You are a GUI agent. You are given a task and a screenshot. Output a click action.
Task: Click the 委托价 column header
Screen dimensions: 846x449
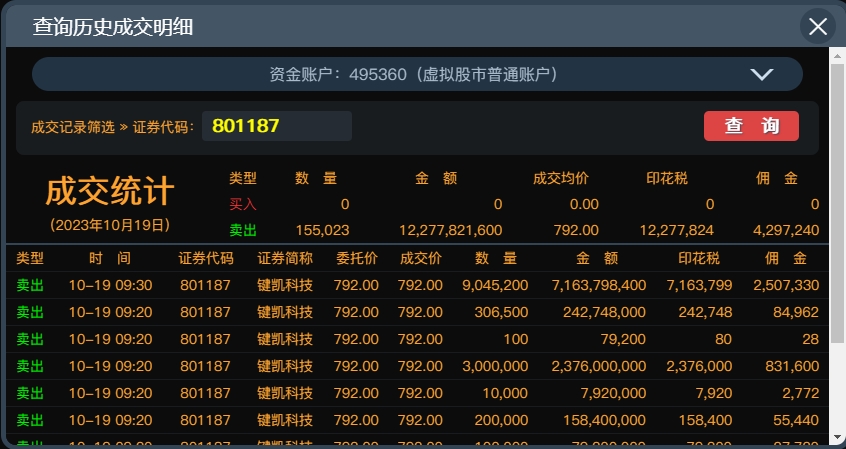356,258
